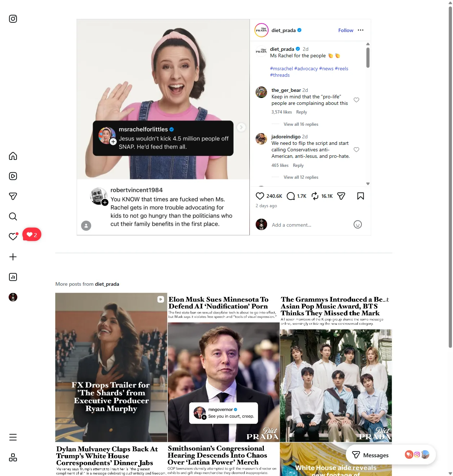Open FX Drops Trailer Shards post thumbnail
This screenshot has height=476, width=453.
[111, 367]
